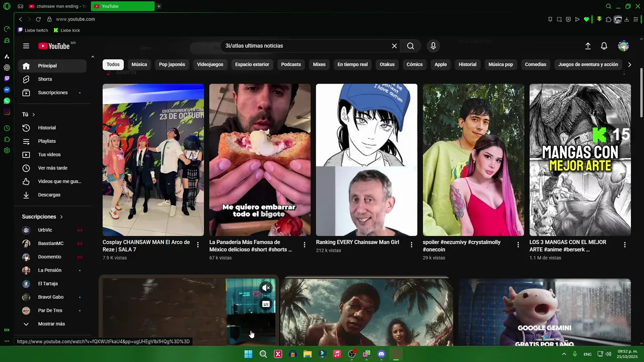Toggle subtitles on the preview video

pyautogui.click(x=266, y=304)
